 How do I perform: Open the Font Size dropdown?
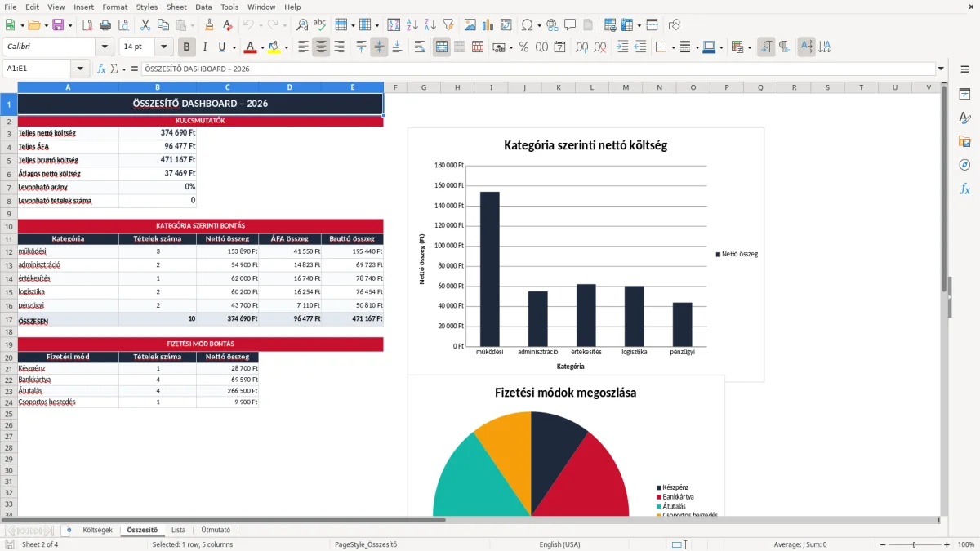(163, 47)
